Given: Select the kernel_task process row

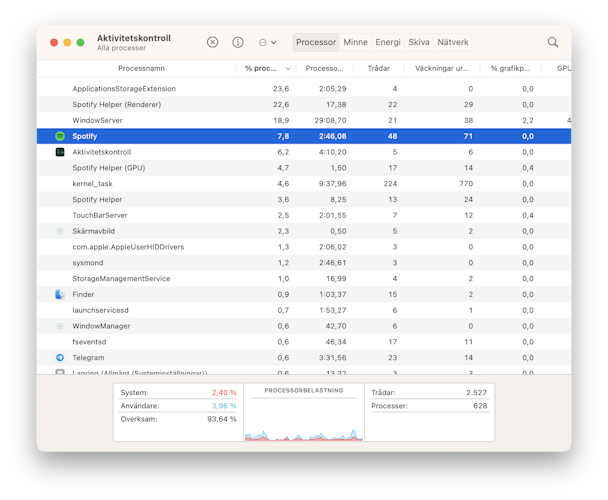Looking at the screenshot, I should [304, 184].
